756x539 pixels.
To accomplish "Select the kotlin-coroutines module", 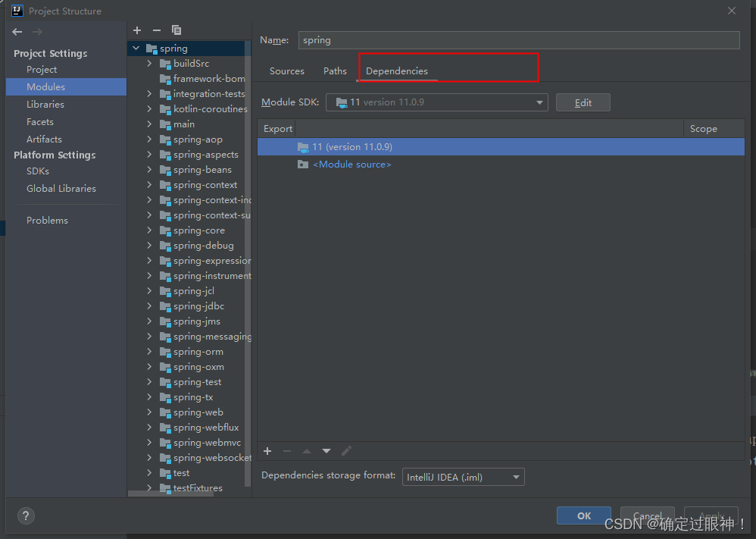I will (211, 109).
